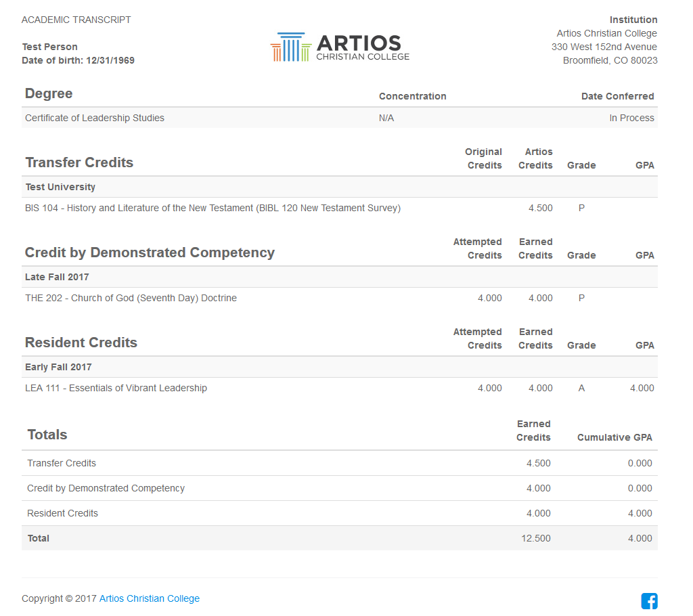Click the Transfer Credits section heading
This screenshot has height=616, width=693.
79,162
